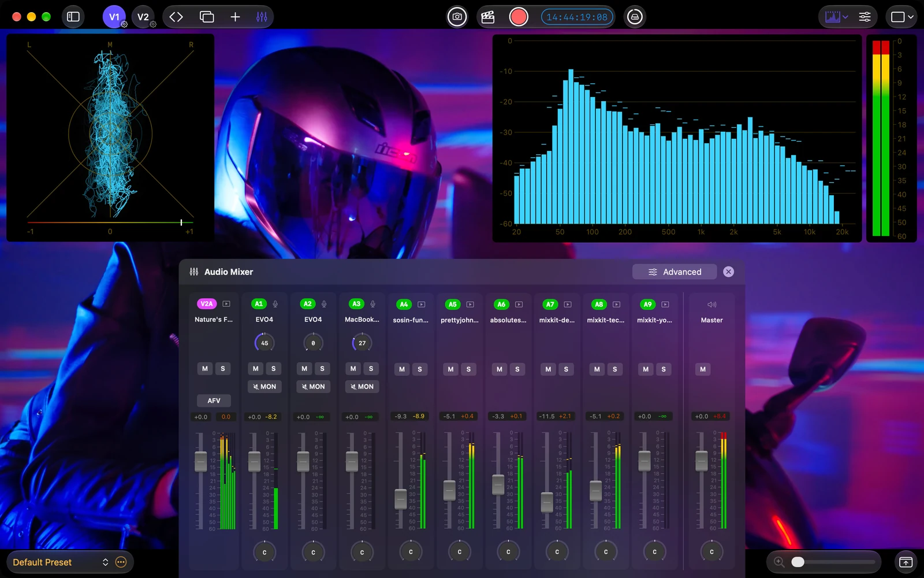The width and height of the screenshot is (924, 578).
Task: Mute the Master channel
Action: (x=703, y=369)
